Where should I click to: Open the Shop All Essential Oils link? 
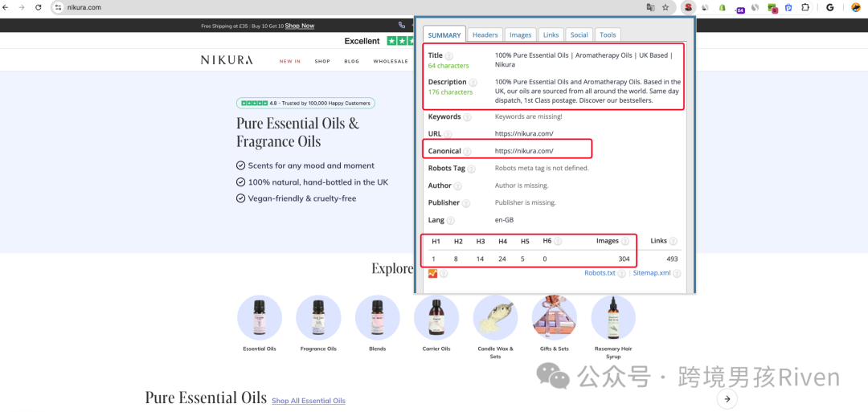pos(309,401)
